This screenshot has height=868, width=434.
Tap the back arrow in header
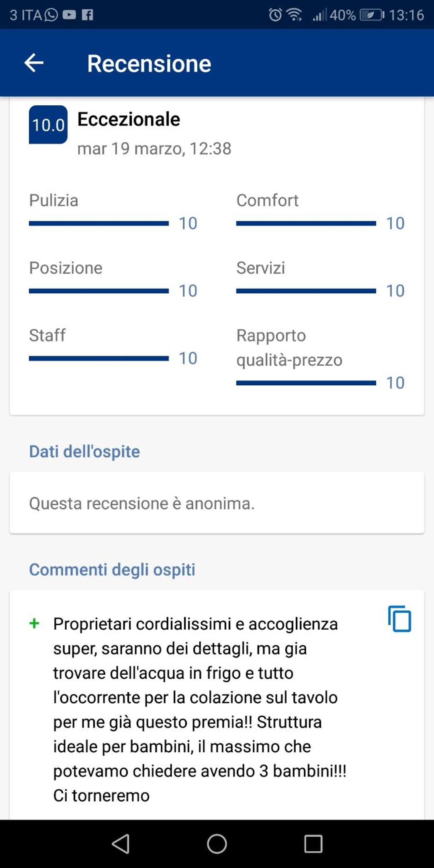pyautogui.click(x=34, y=63)
